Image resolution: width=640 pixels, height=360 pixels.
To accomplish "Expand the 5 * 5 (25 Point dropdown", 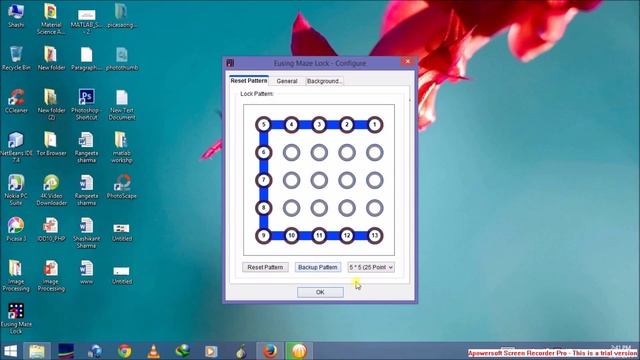I will click(371, 267).
